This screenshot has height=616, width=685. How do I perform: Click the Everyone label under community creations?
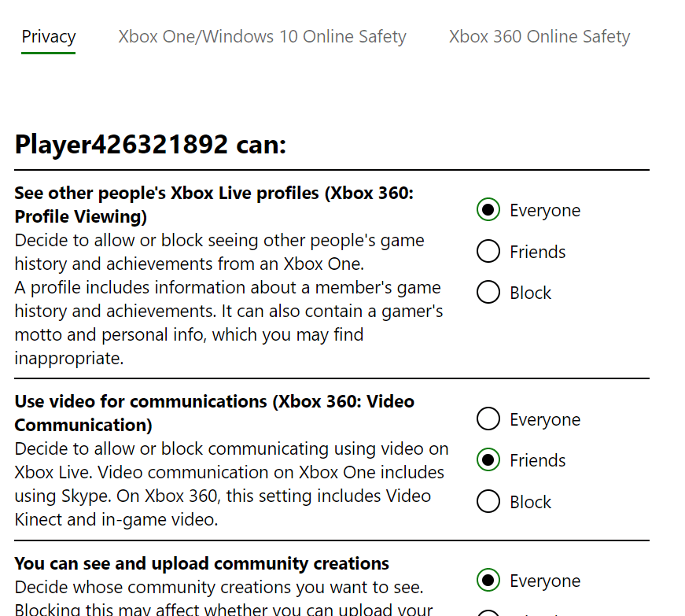(x=545, y=581)
